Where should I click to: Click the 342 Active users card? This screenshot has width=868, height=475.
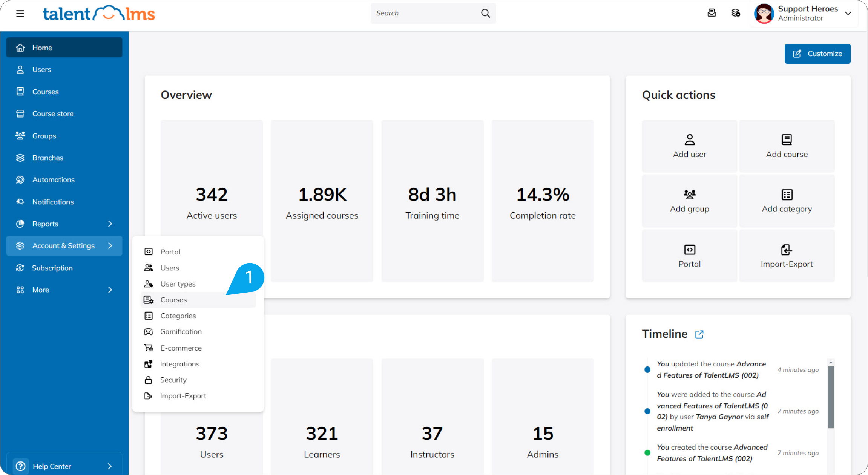pyautogui.click(x=212, y=201)
